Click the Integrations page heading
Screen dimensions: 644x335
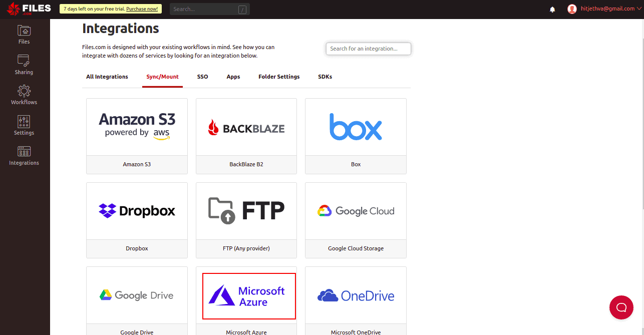pyautogui.click(x=121, y=29)
